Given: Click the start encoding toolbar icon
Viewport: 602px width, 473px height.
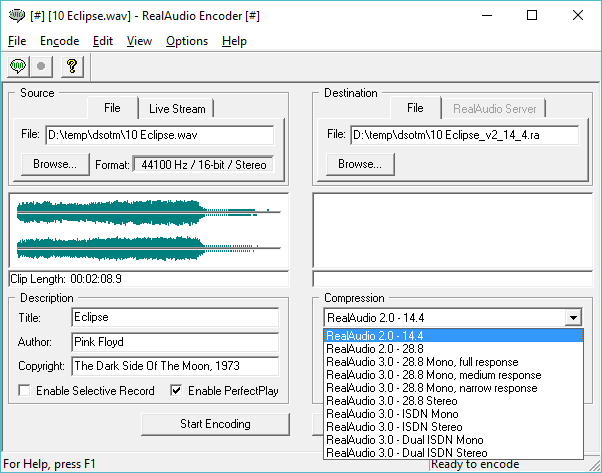Looking at the screenshot, I should click(x=18, y=67).
